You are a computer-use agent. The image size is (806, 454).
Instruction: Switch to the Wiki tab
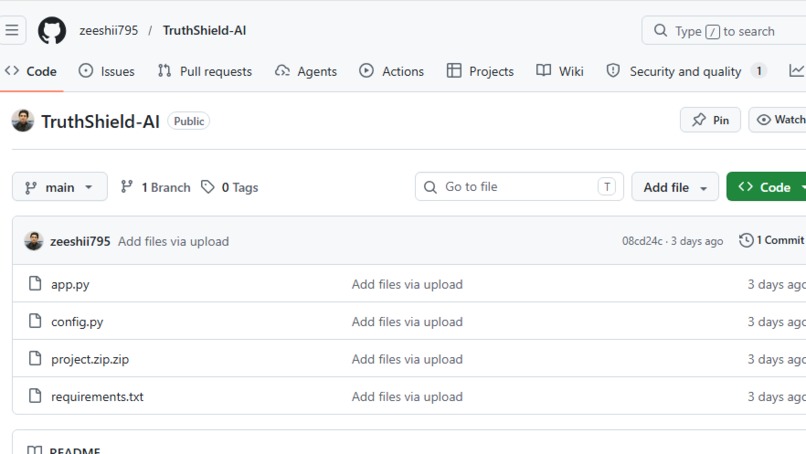tap(559, 71)
